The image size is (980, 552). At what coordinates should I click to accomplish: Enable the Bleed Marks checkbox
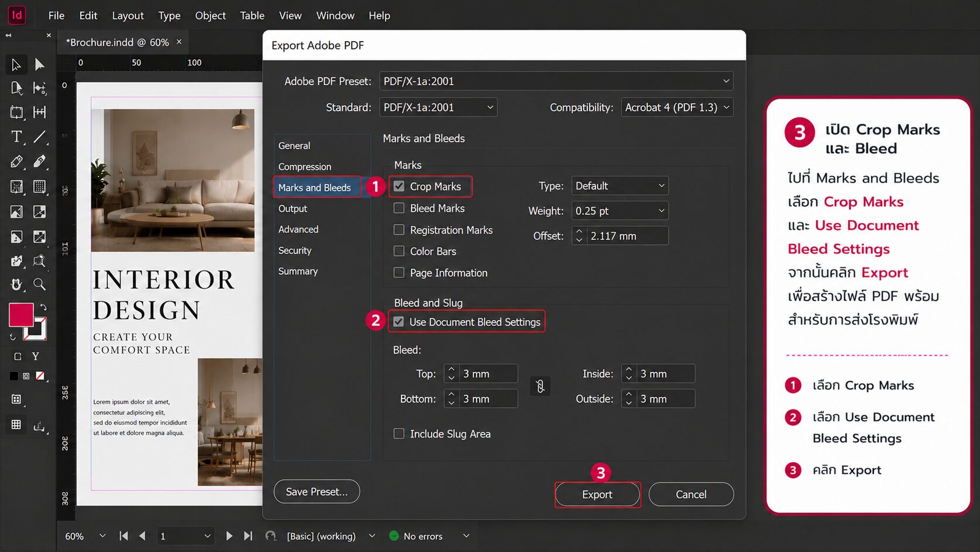tap(399, 208)
